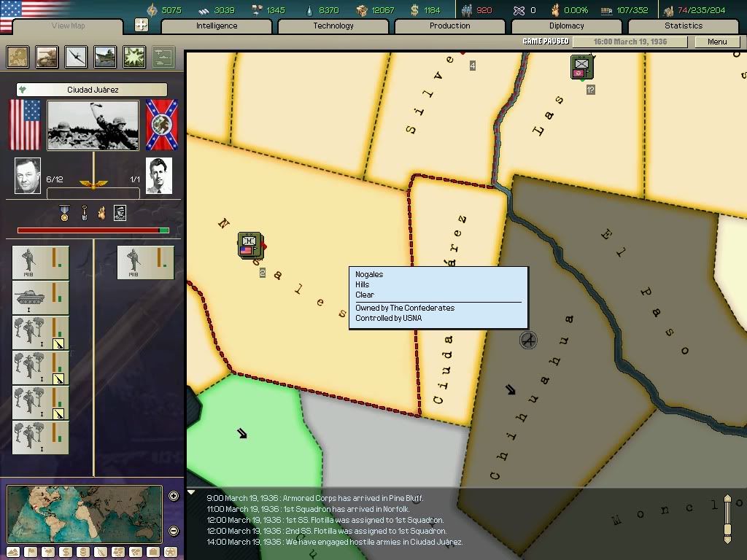Screen dimensions: 747x560
Task: Open active combats with the explosion icon
Action: pos(134,57)
